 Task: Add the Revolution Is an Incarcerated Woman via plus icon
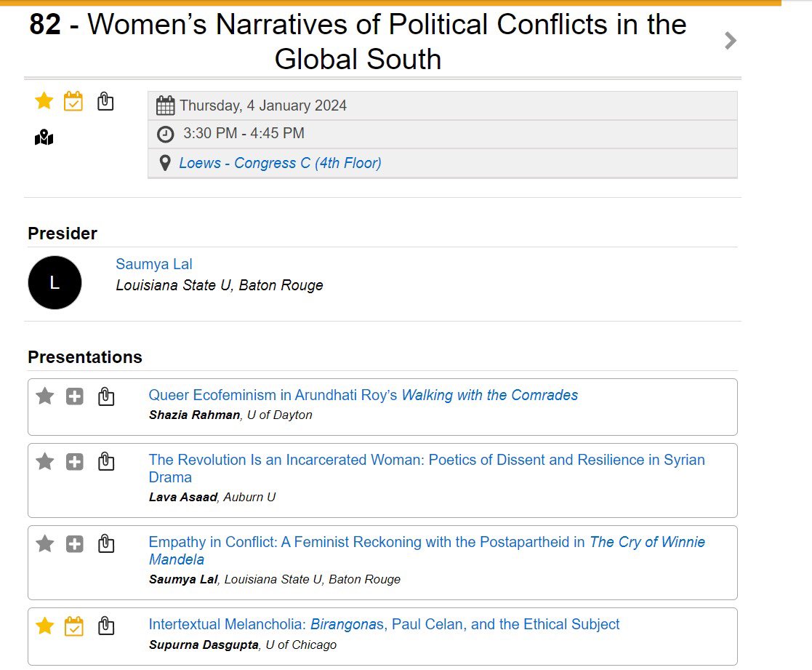[x=75, y=462]
